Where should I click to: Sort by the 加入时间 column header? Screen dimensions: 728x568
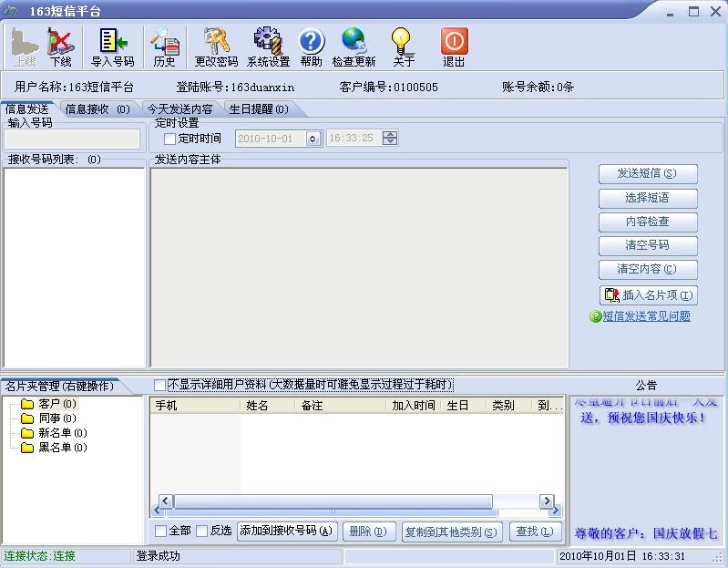coord(414,406)
